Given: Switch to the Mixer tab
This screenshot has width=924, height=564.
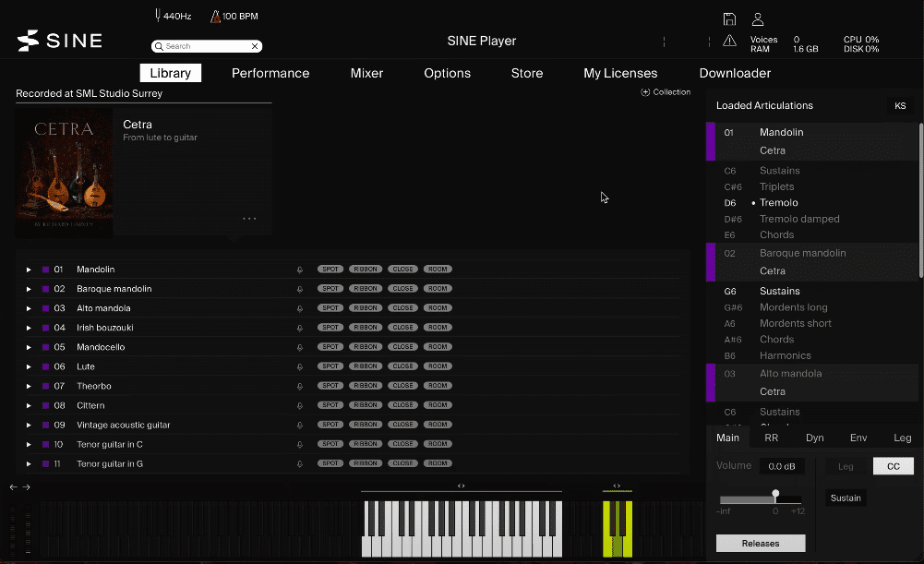Looking at the screenshot, I should click(366, 73).
